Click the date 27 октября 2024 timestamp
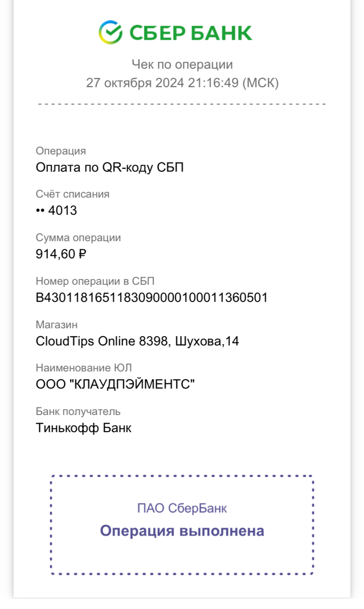Screen dimensions: 364x609 [182, 83]
